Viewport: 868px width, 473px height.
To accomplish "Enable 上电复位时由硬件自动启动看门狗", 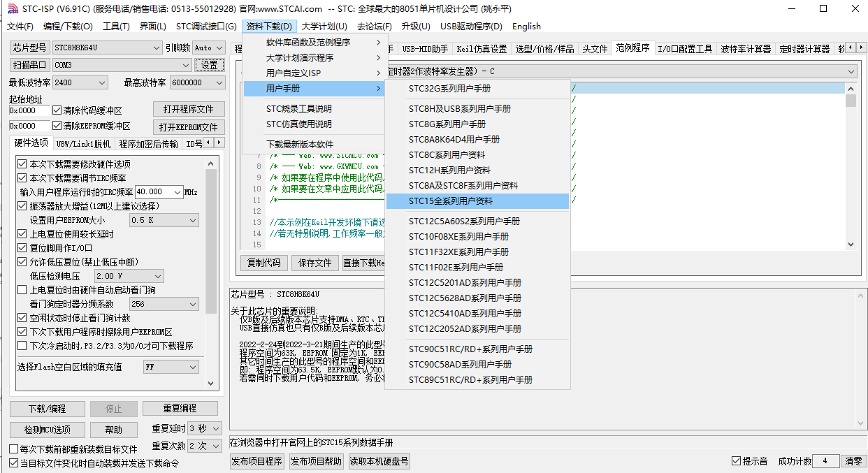I will pos(22,290).
